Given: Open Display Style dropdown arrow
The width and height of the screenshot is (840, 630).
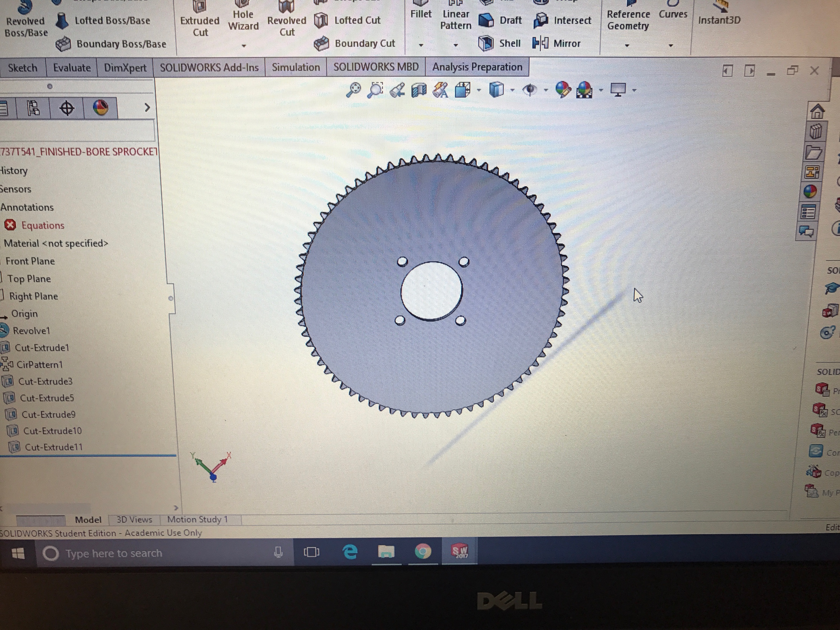Looking at the screenshot, I should point(513,90).
